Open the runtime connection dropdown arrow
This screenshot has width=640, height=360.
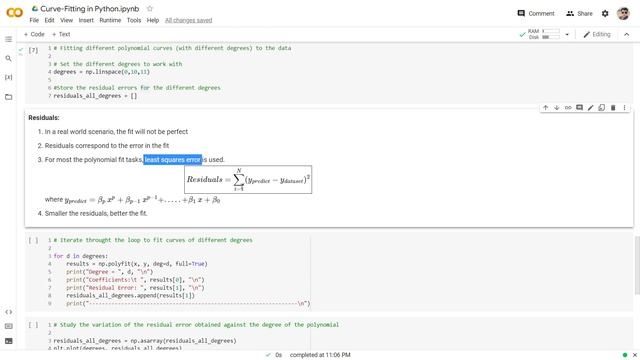[x=567, y=35]
